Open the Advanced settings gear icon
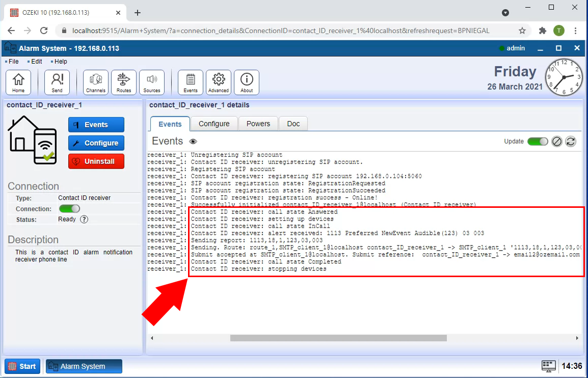Image resolution: width=588 pixels, height=378 pixels. (x=219, y=83)
